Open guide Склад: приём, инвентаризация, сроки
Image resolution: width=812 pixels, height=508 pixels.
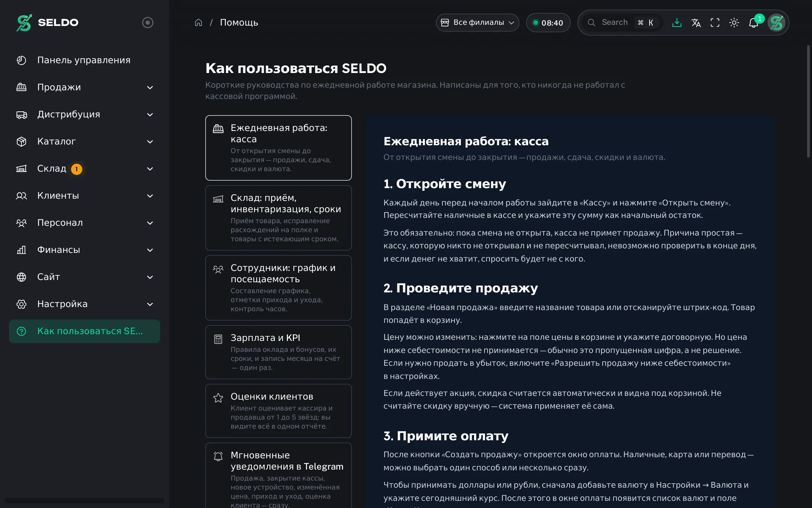pyautogui.click(x=278, y=218)
